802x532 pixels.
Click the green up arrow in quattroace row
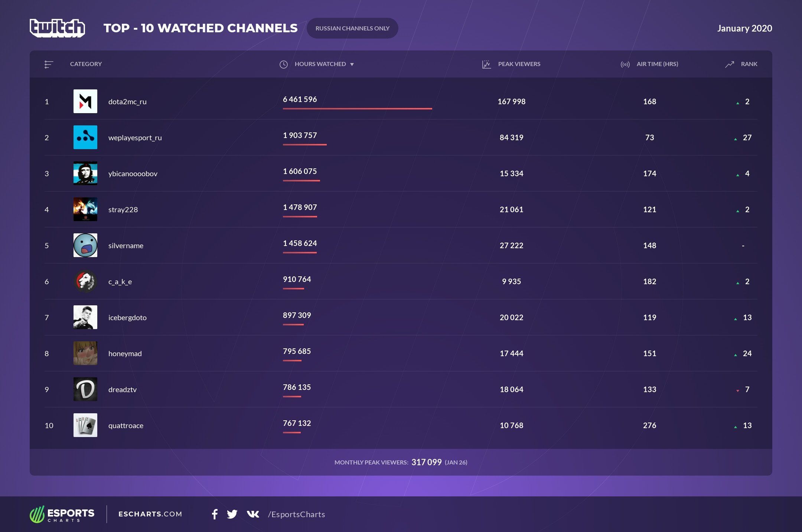pyautogui.click(x=736, y=427)
